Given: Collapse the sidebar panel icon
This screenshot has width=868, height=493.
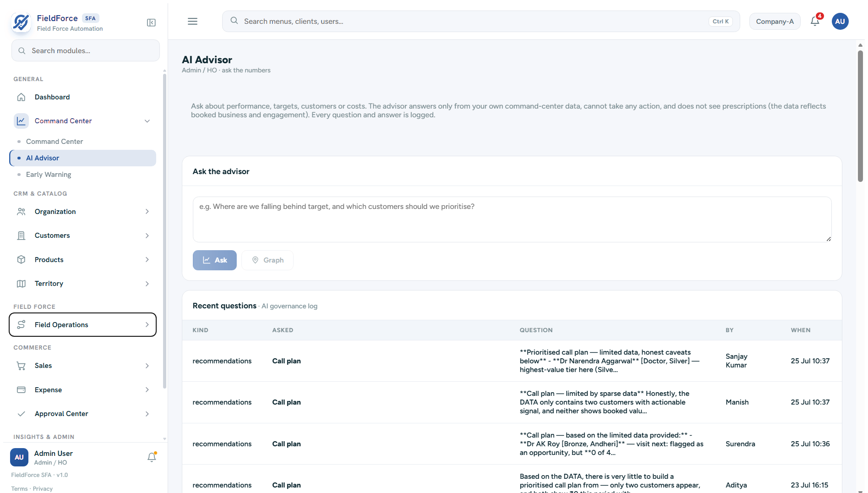Looking at the screenshot, I should (x=151, y=23).
